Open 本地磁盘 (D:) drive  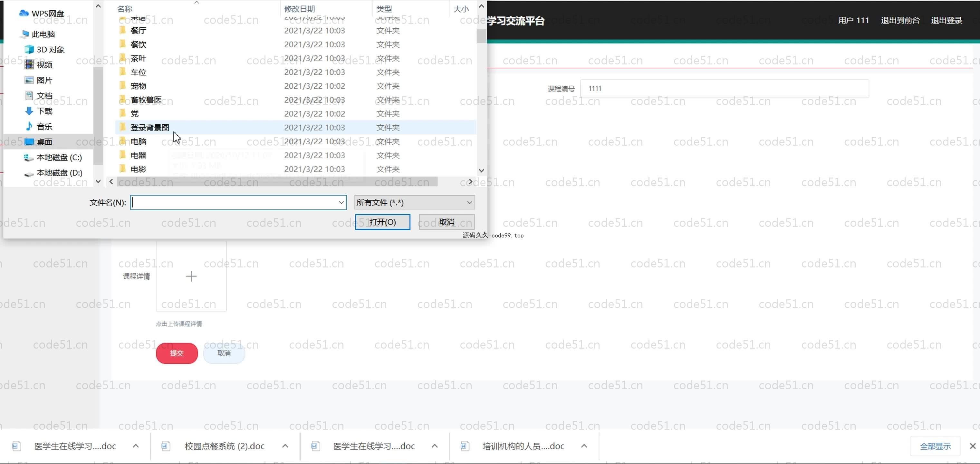[53, 173]
